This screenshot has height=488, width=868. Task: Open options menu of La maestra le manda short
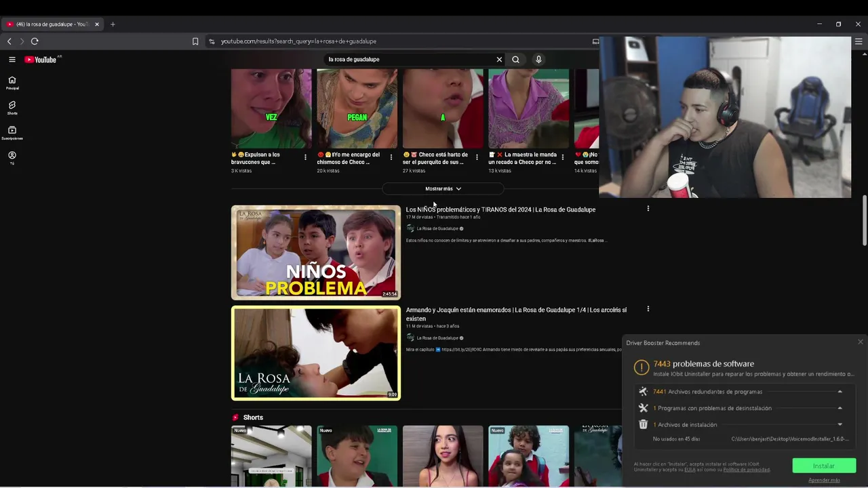[x=562, y=157]
